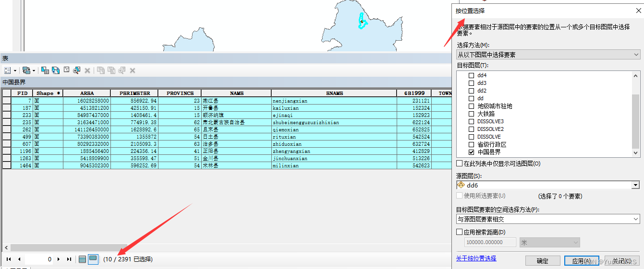Click scroll up arrow in target layers list

tap(636, 75)
